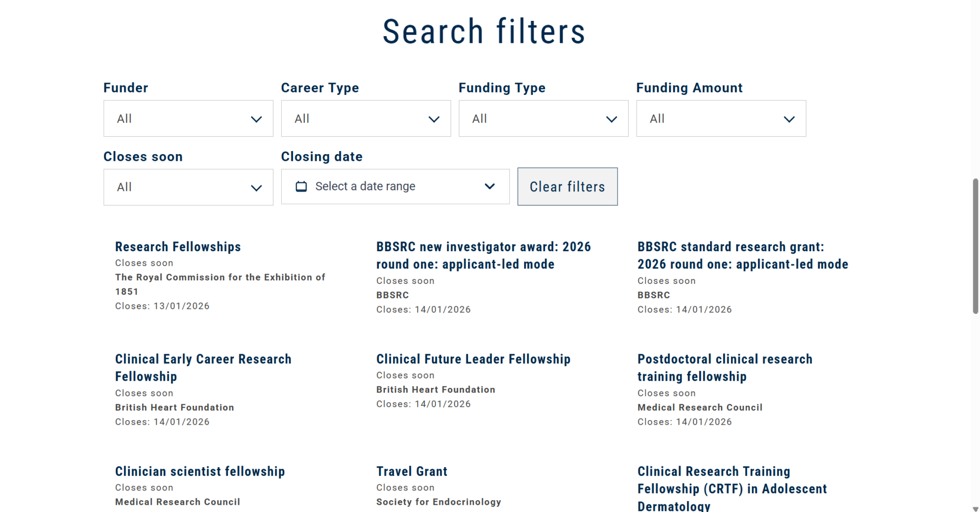The width and height of the screenshot is (980, 512).
Task: View Clinical Future Leader Fellowship
Action: click(473, 359)
